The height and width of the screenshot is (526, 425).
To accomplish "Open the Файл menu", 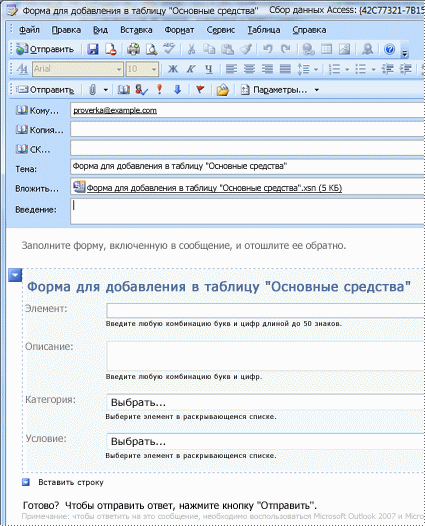I will pos(29,30).
